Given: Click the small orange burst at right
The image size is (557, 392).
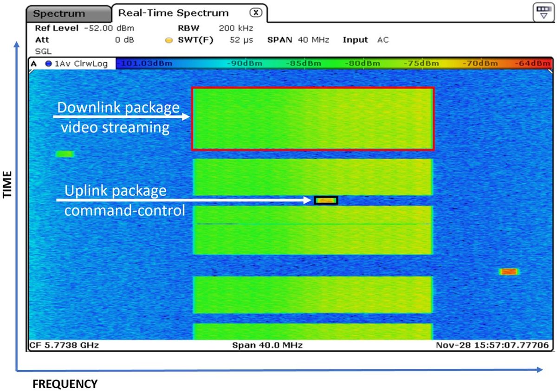Looking at the screenshot, I should tap(508, 272).
